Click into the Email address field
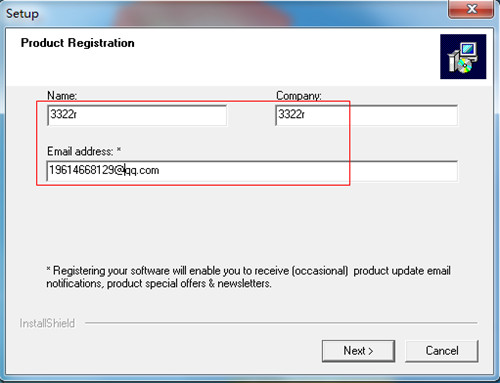The image size is (500, 383). click(252, 171)
